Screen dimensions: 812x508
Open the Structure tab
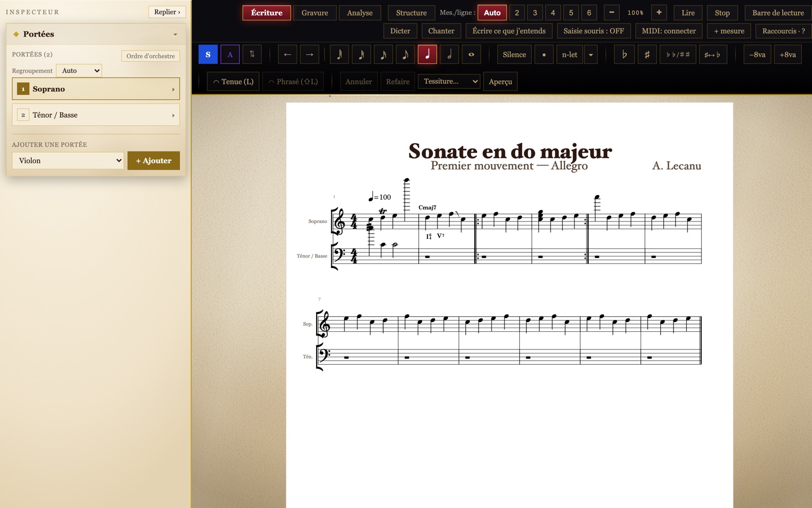pos(411,13)
